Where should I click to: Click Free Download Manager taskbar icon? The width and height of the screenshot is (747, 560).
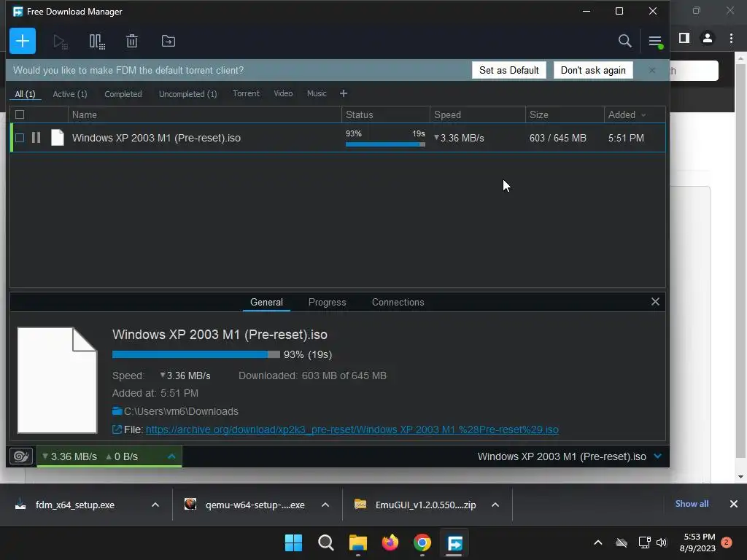pos(454,542)
